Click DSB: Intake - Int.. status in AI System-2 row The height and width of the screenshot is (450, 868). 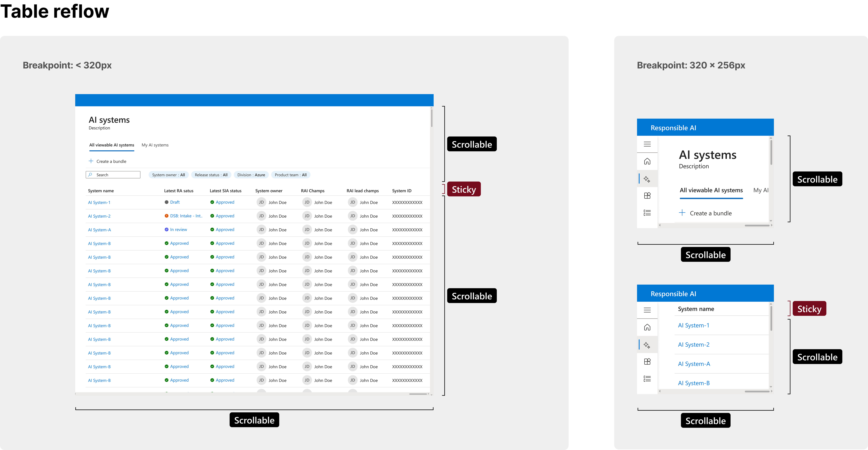point(186,216)
